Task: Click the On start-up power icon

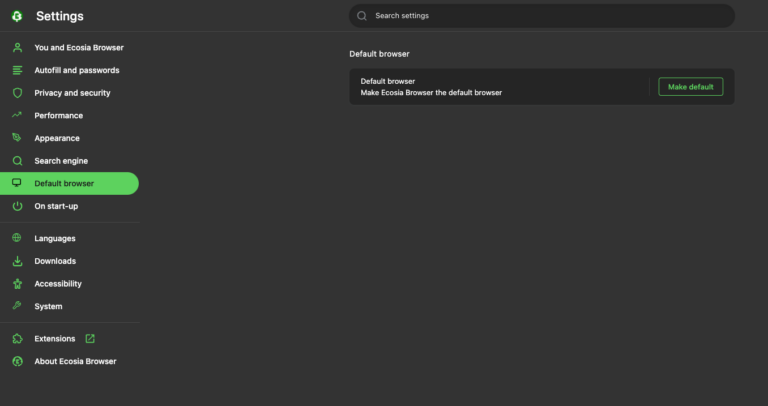Action: tap(17, 206)
